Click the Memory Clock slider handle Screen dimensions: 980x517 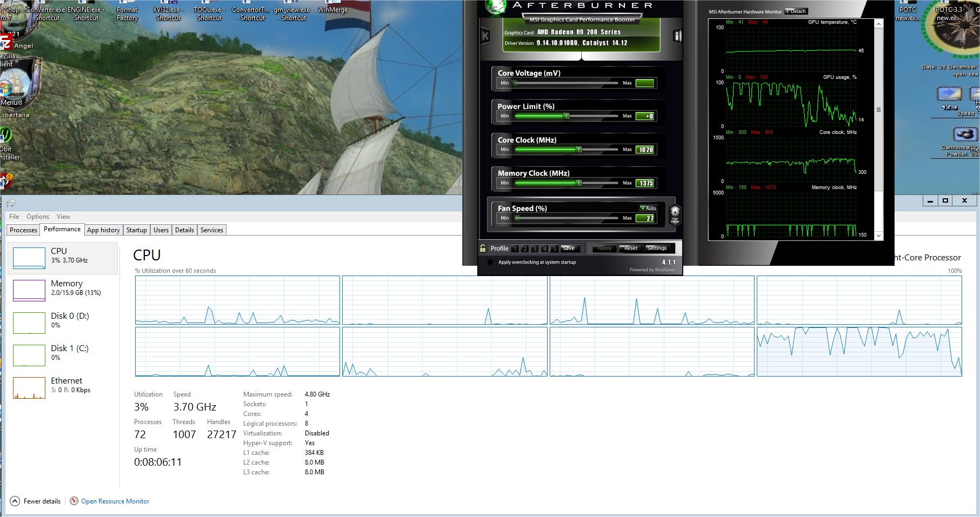coord(579,183)
